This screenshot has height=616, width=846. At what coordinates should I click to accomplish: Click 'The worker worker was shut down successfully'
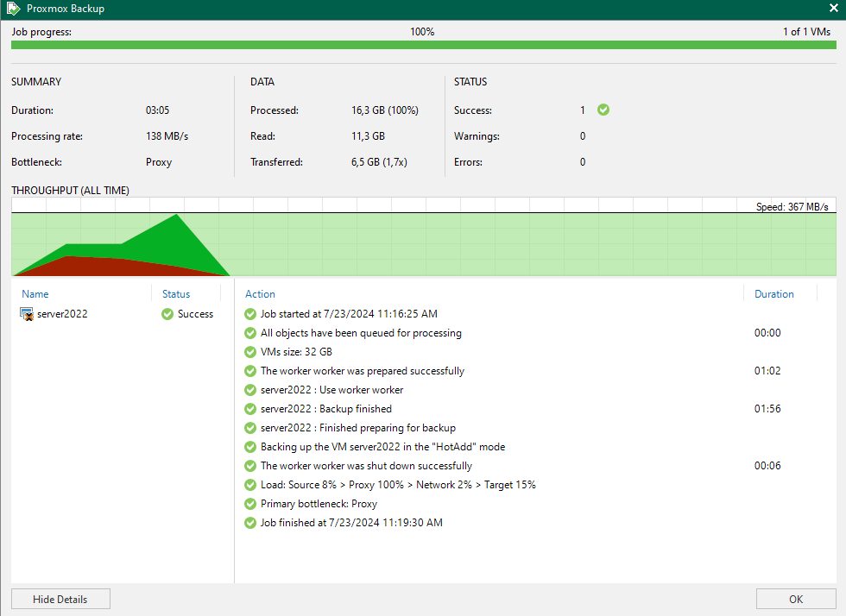[366, 466]
